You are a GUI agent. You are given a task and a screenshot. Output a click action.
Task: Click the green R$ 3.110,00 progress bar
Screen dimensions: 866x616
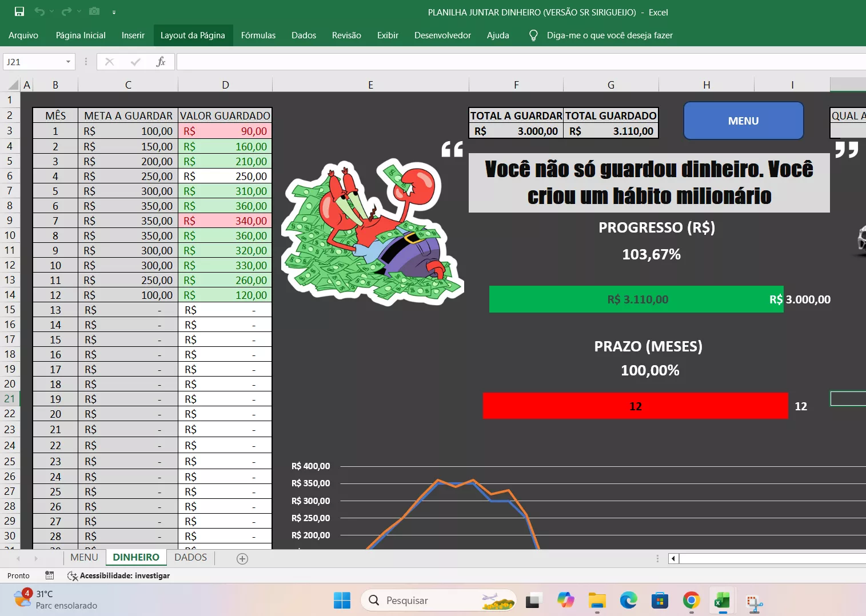(636, 299)
